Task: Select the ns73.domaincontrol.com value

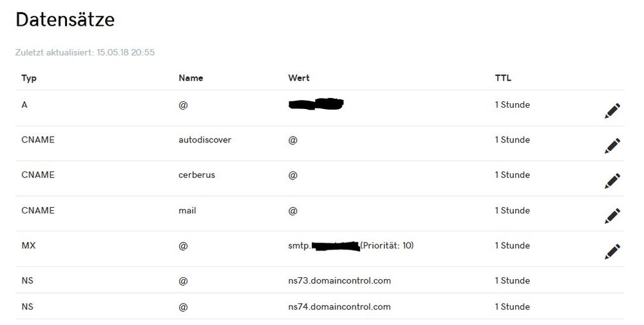Action: 339,281
